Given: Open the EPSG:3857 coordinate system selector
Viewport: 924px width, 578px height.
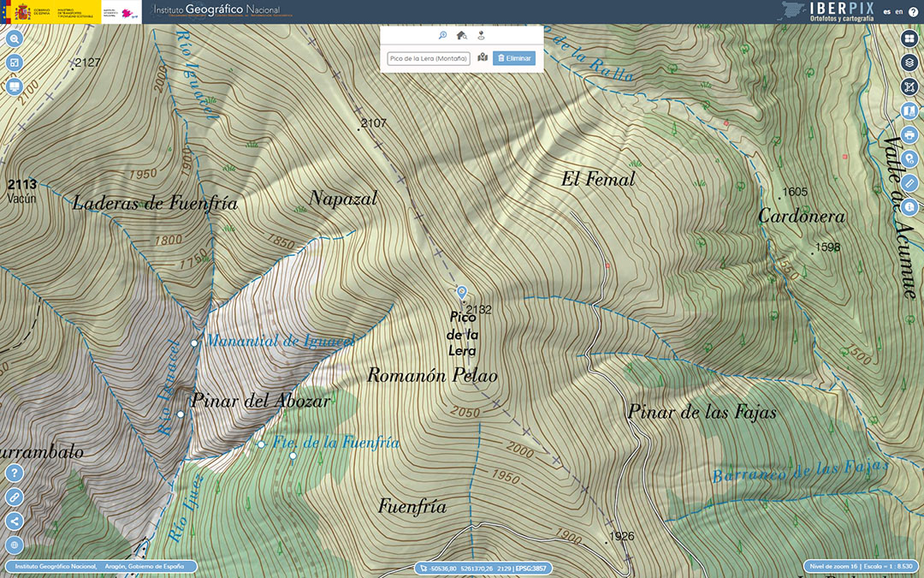Looking at the screenshot, I should click(x=531, y=569).
